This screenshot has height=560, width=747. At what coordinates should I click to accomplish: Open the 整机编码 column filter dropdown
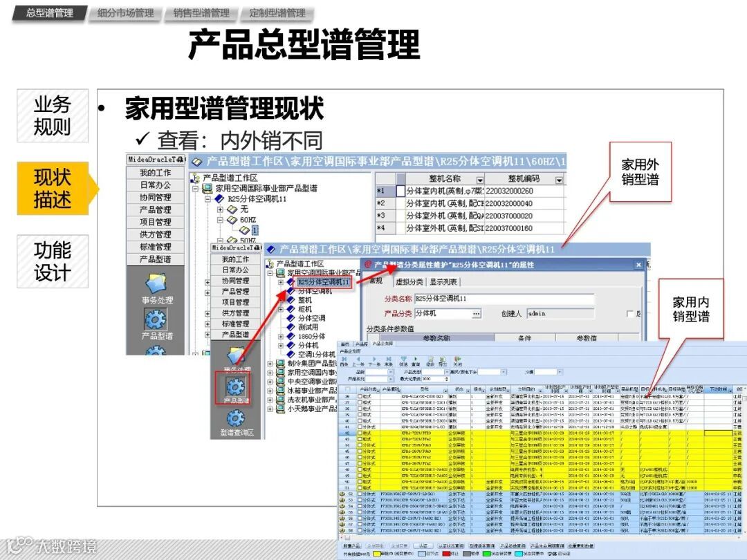coord(560,180)
